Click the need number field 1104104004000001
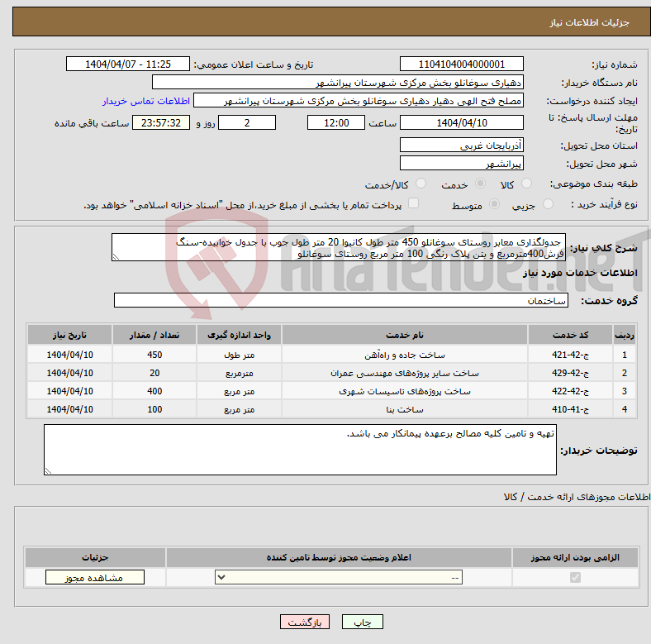651x644 pixels. click(x=461, y=64)
